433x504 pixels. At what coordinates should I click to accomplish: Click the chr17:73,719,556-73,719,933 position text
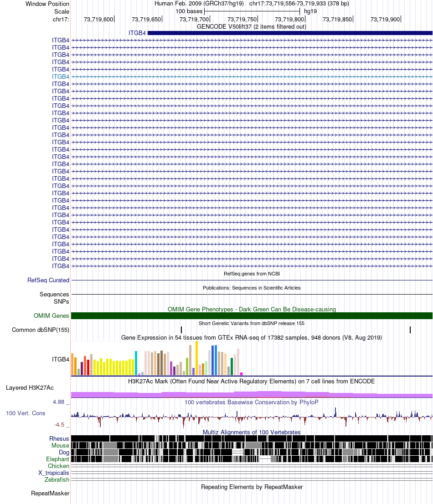[299, 4]
